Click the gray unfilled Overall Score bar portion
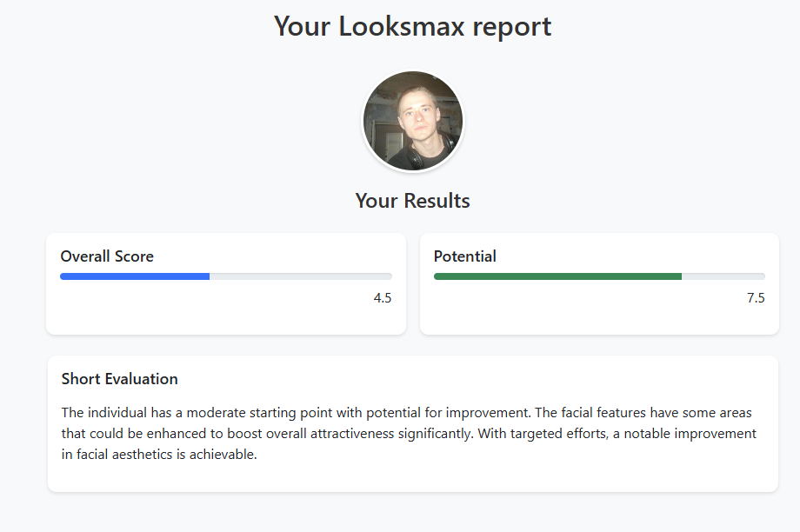The width and height of the screenshot is (800, 532). 300,276
